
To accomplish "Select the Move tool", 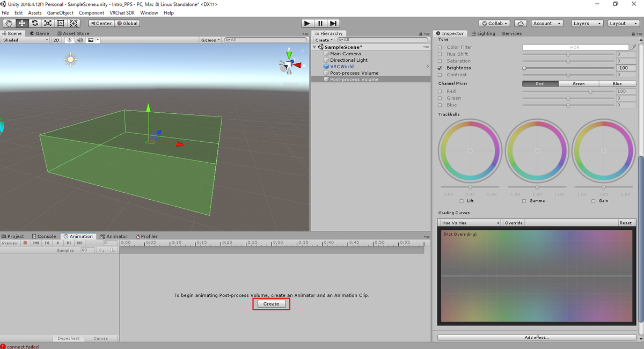I will click(x=22, y=23).
